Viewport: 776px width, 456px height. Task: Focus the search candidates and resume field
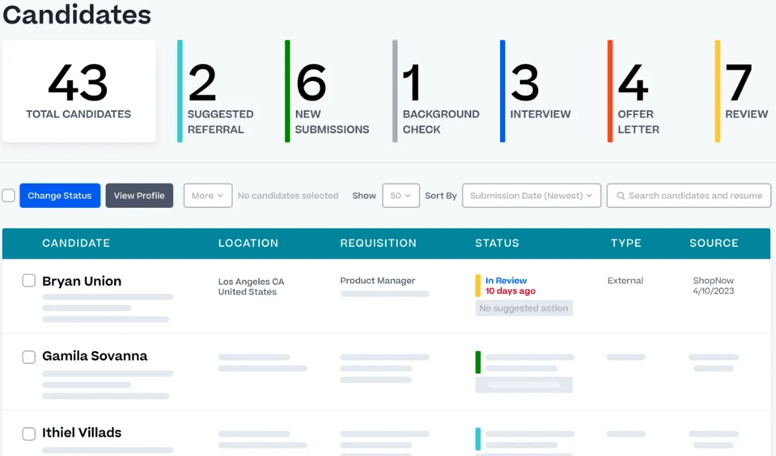(695, 196)
